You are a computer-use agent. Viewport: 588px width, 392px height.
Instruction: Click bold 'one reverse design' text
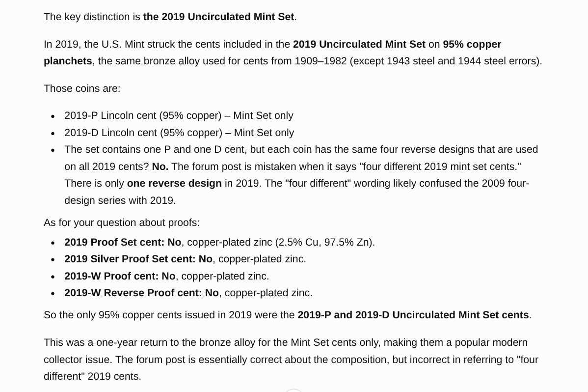[174, 184]
